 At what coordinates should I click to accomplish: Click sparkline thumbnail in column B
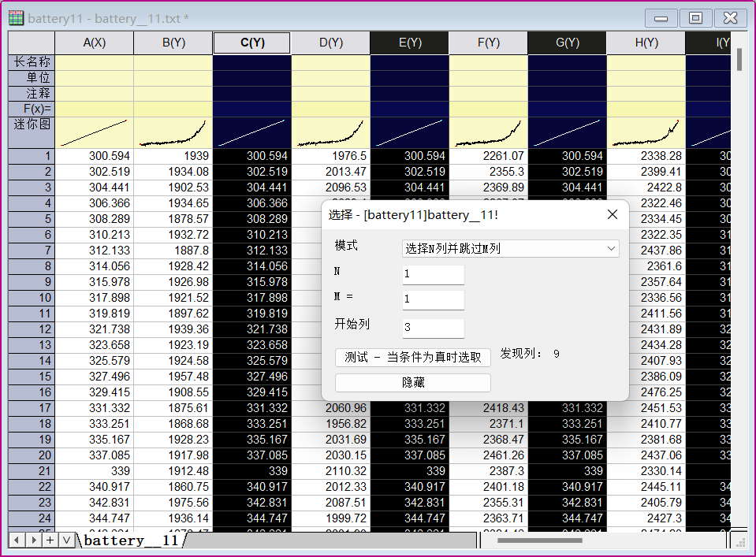tap(173, 132)
